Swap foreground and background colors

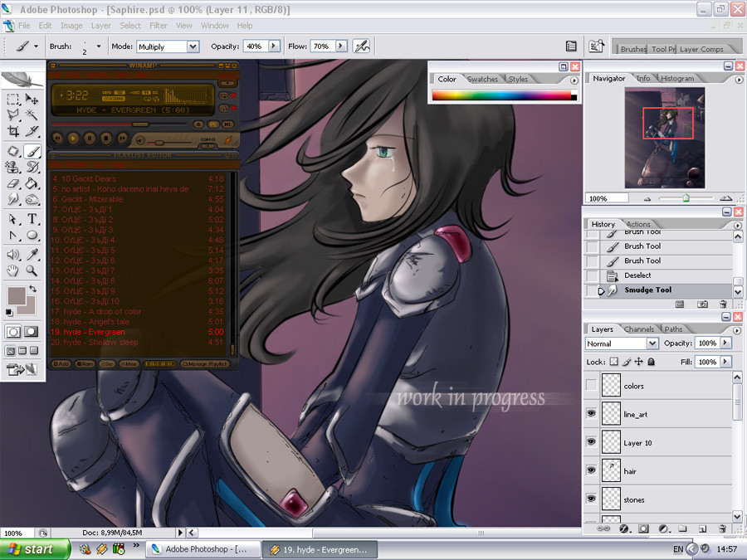(32, 289)
